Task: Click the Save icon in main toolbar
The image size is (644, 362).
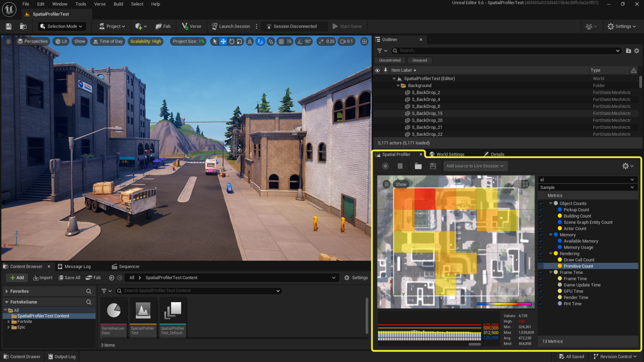Action: coord(9,26)
